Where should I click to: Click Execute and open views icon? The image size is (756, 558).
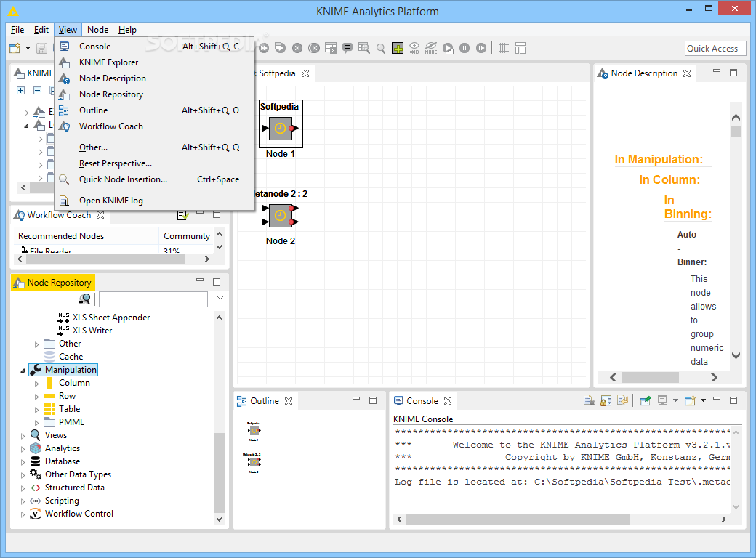[x=280, y=48]
